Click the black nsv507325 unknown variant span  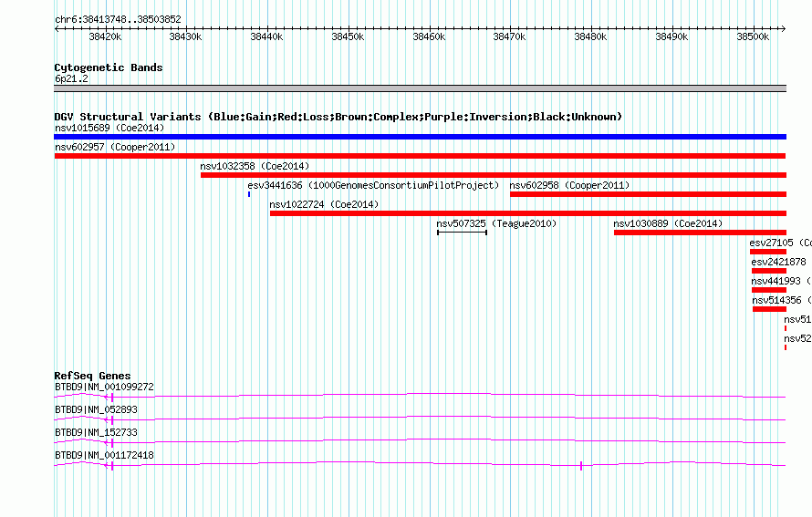point(462,233)
